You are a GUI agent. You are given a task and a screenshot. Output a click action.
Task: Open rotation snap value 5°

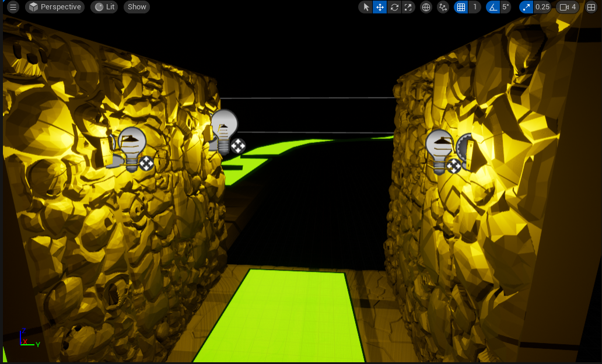click(506, 7)
